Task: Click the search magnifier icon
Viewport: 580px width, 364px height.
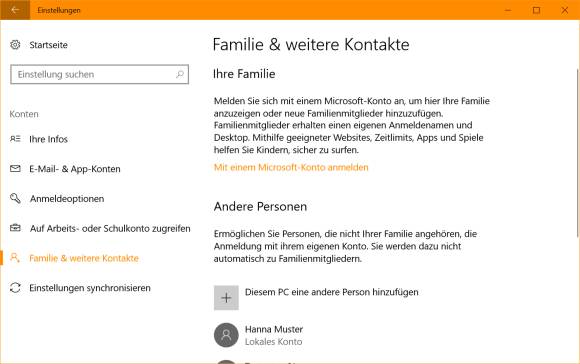Action: 180,74
